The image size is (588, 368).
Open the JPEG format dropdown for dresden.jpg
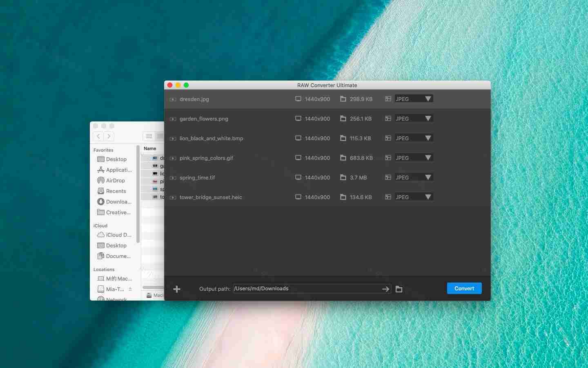click(x=413, y=99)
